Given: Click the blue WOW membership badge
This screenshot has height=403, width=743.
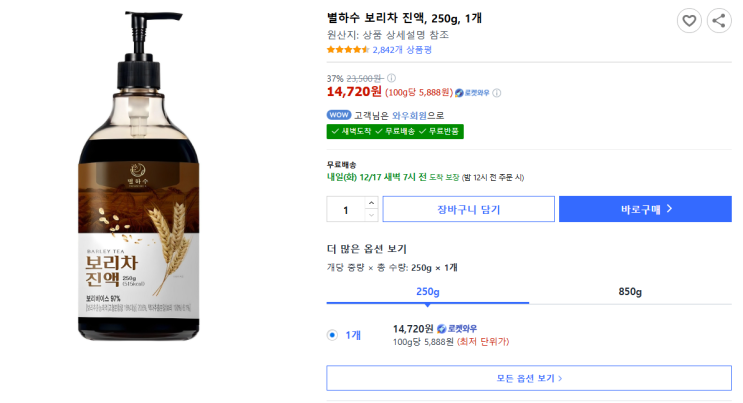Looking at the screenshot, I should pyautogui.click(x=338, y=115).
